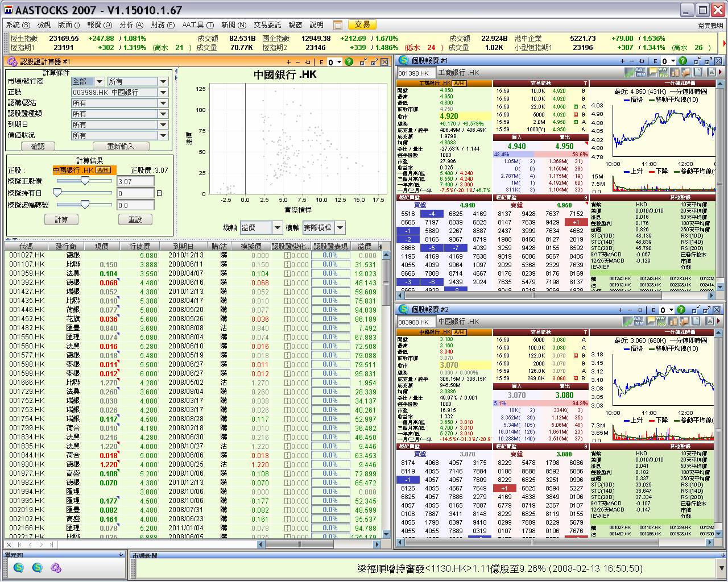Click 到期日 column header in warrant table
728x582 pixels.
[183, 246]
